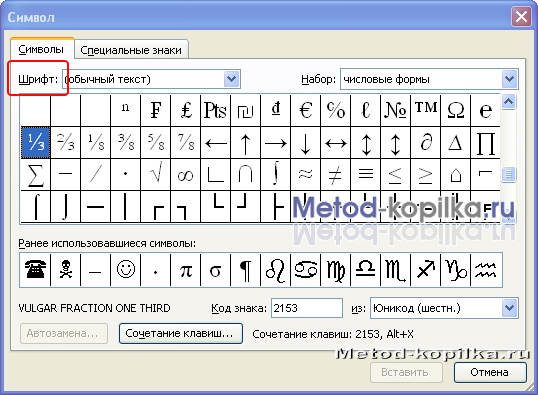Pick the trademark ™ symbol
The height and width of the screenshot is (395, 538).
click(x=425, y=111)
